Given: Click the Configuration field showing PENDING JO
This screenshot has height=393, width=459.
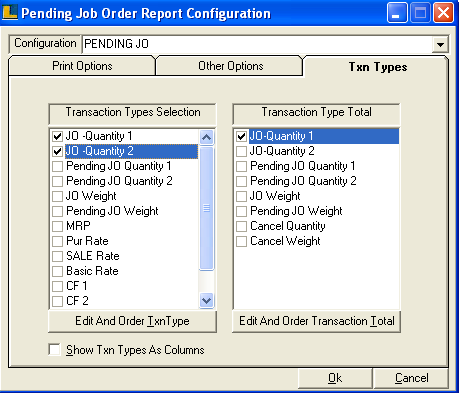Looking at the screenshot, I should click(x=257, y=44).
